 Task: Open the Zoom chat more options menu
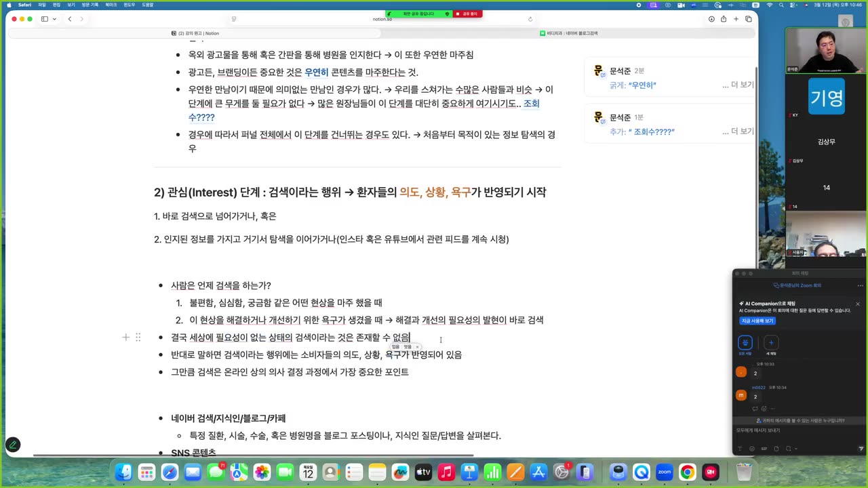[x=860, y=285]
